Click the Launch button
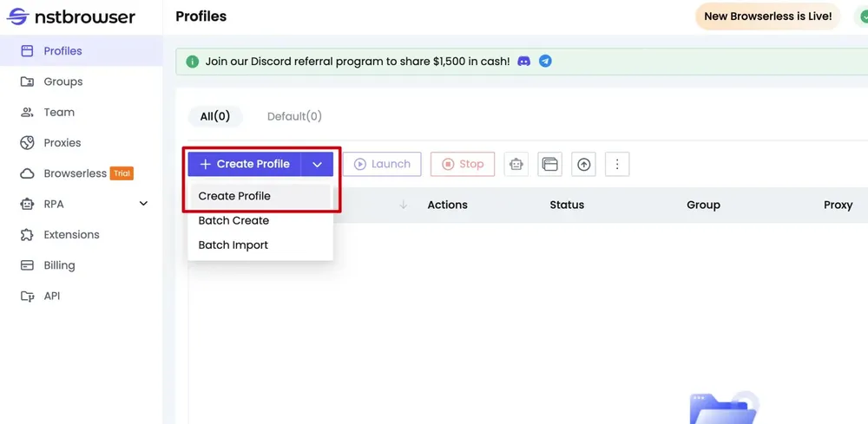868x424 pixels. pyautogui.click(x=382, y=164)
